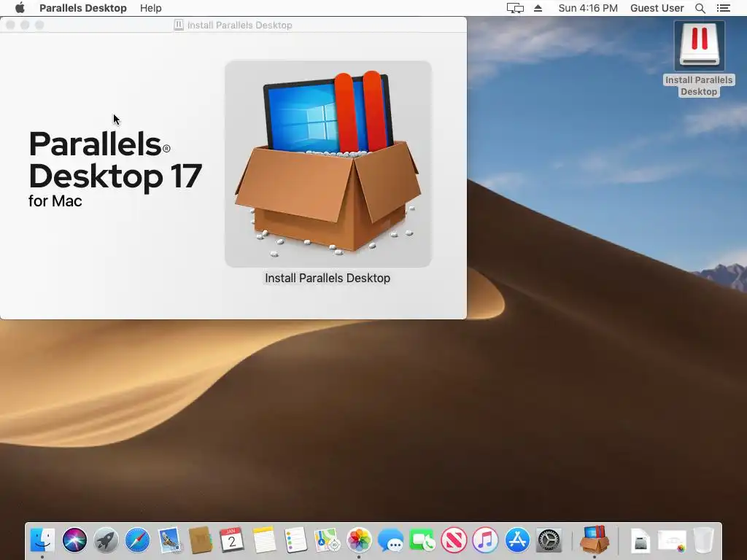Screen dimensions: 747x560
Task: Open Maps from the Dock
Action: (x=327, y=540)
